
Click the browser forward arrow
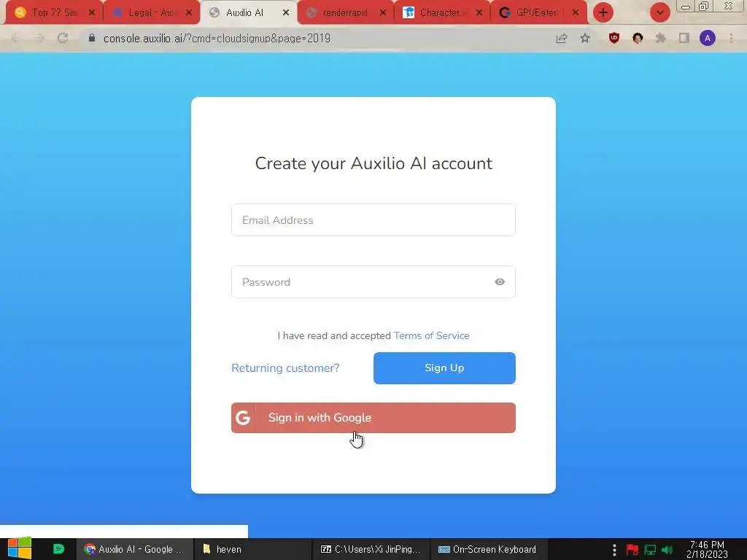39,38
